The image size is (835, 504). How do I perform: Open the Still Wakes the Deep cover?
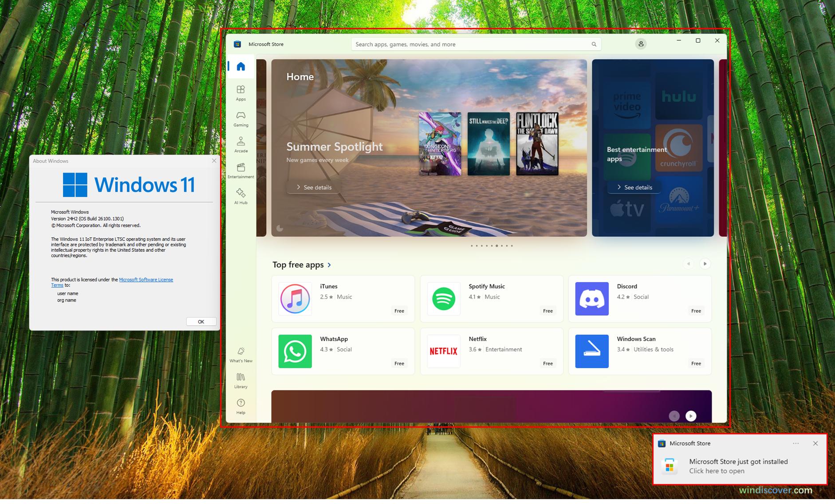pyautogui.click(x=488, y=144)
